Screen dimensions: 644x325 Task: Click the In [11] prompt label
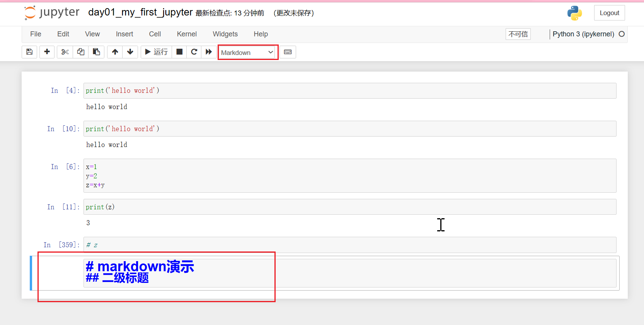coord(63,207)
